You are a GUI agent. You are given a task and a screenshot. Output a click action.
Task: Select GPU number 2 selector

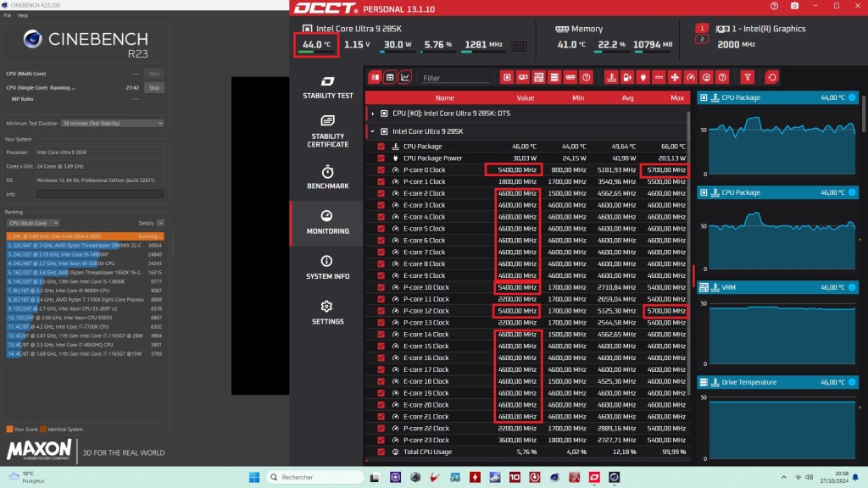click(702, 39)
